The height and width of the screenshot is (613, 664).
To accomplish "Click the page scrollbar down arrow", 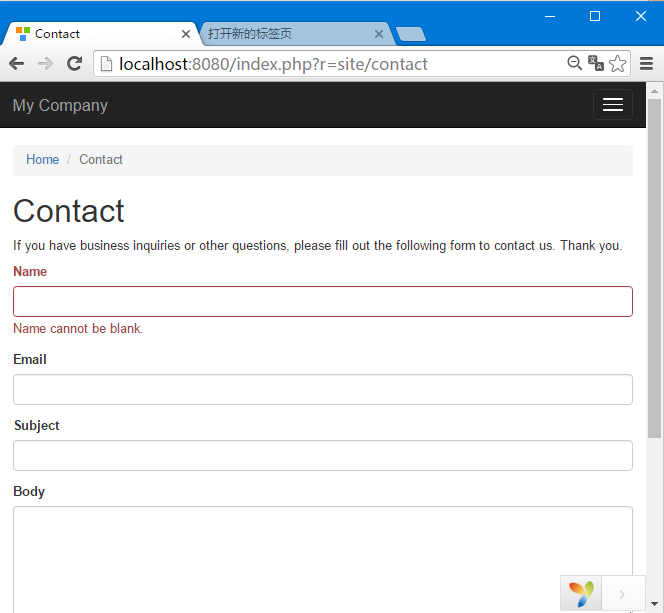I will (654, 604).
